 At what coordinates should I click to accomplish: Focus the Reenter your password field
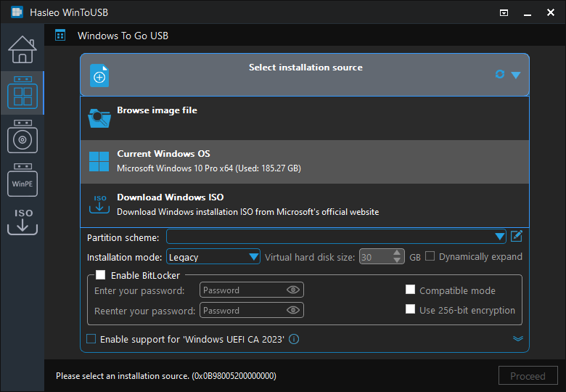252,310
